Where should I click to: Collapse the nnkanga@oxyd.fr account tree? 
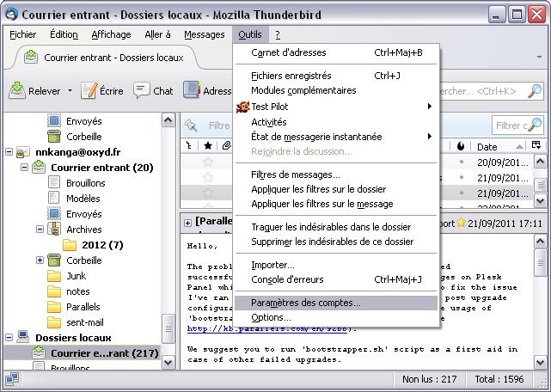pos(9,152)
